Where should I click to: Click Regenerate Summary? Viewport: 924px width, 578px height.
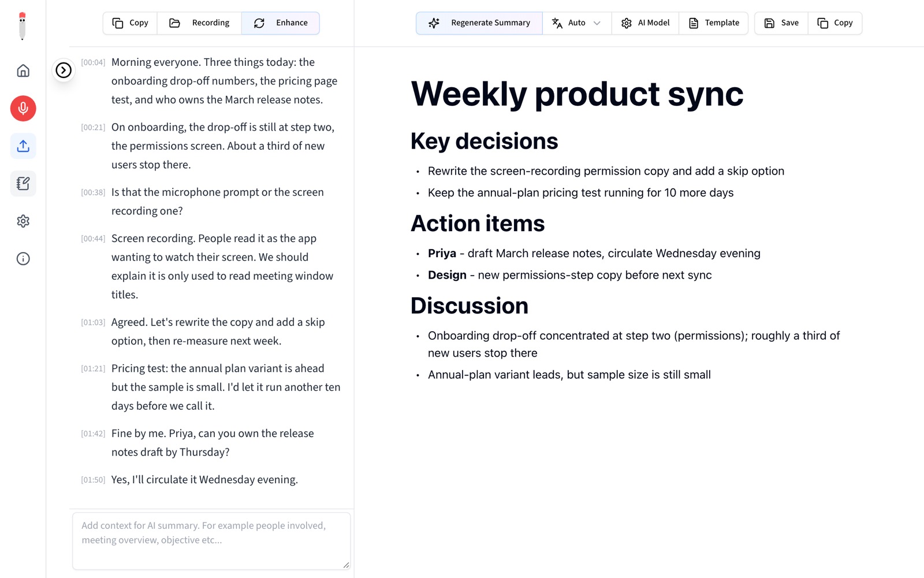click(x=479, y=23)
